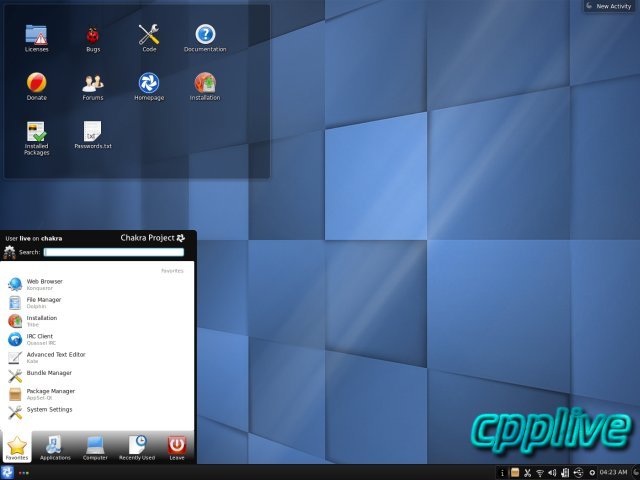Open the Klipper scissors clipboard icon
The image size is (640, 480).
(x=527, y=473)
